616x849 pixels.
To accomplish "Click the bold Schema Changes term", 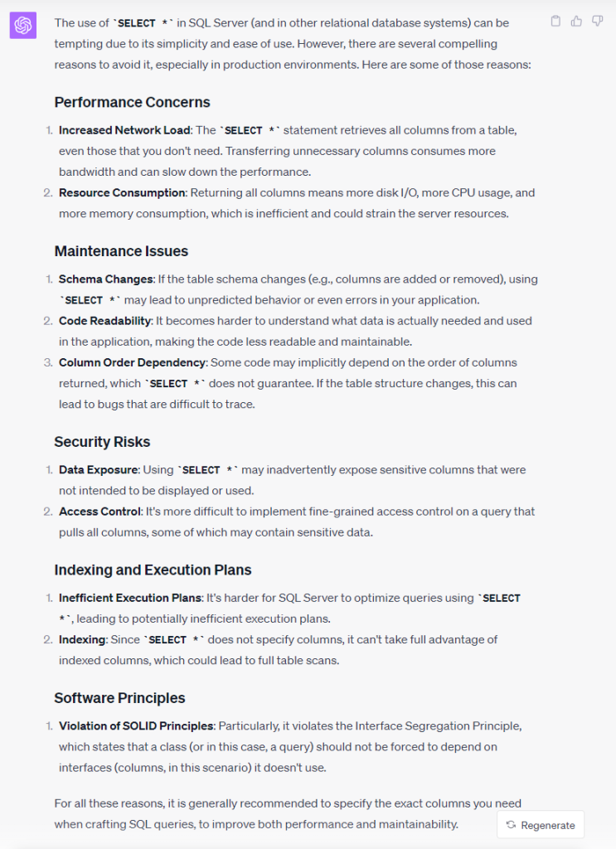I will [106, 279].
